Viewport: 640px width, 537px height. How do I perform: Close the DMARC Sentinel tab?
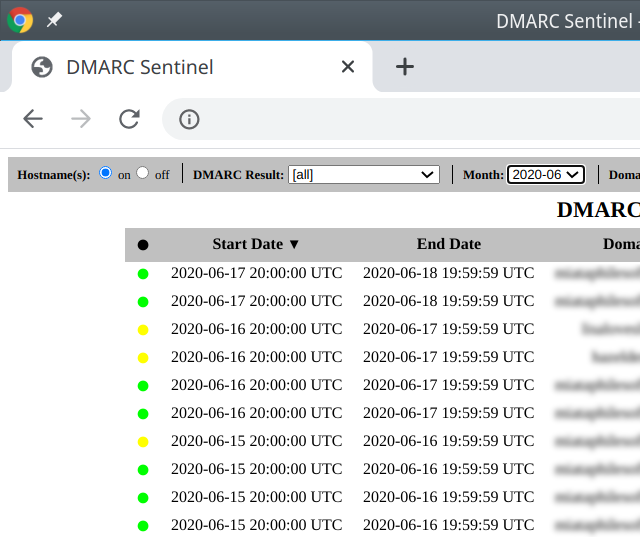click(348, 67)
